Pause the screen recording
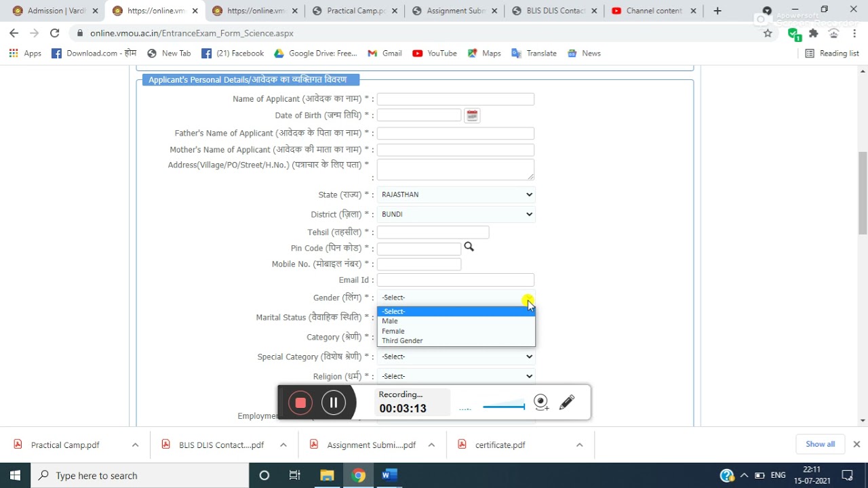 (334, 403)
